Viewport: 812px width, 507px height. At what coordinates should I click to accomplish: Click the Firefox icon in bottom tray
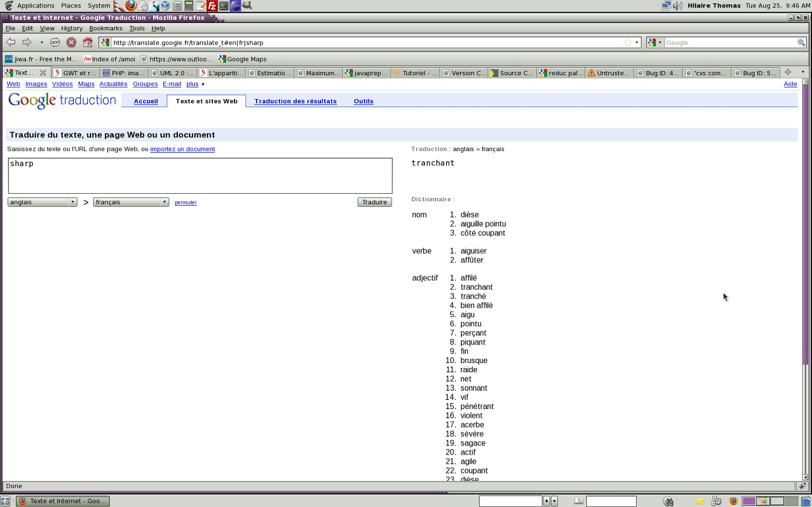click(x=734, y=501)
